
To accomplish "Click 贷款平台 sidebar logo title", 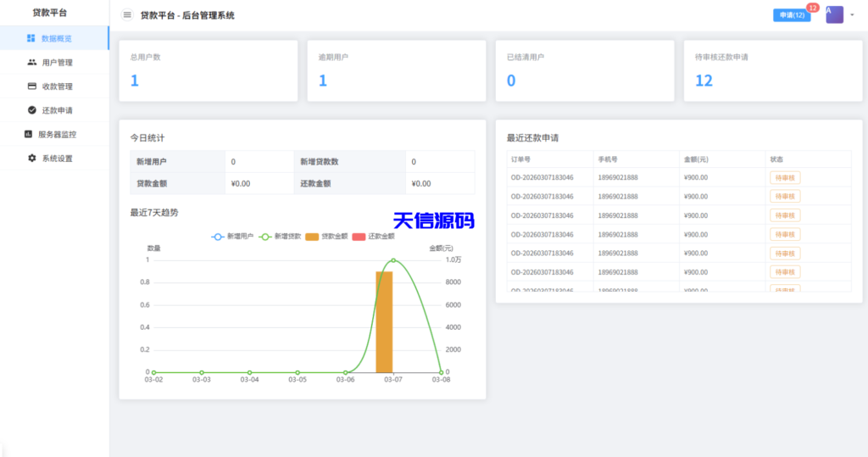I will pos(50,13).
